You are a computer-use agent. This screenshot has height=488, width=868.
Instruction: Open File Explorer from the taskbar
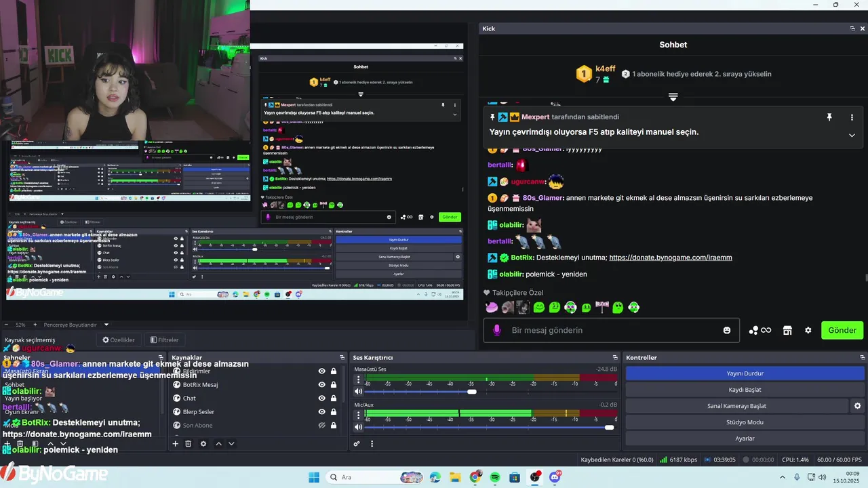coord(455,477)
